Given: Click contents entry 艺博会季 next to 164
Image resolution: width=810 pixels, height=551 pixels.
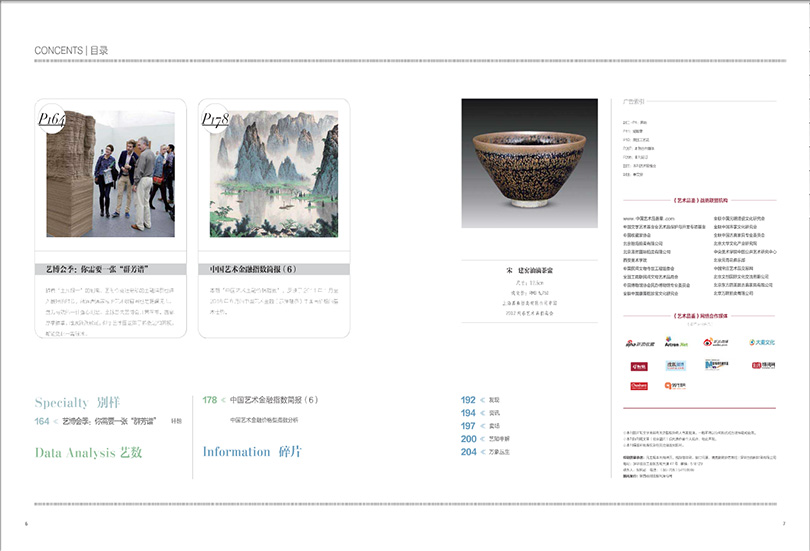Looking at the screenshot, I should [109, 421].
